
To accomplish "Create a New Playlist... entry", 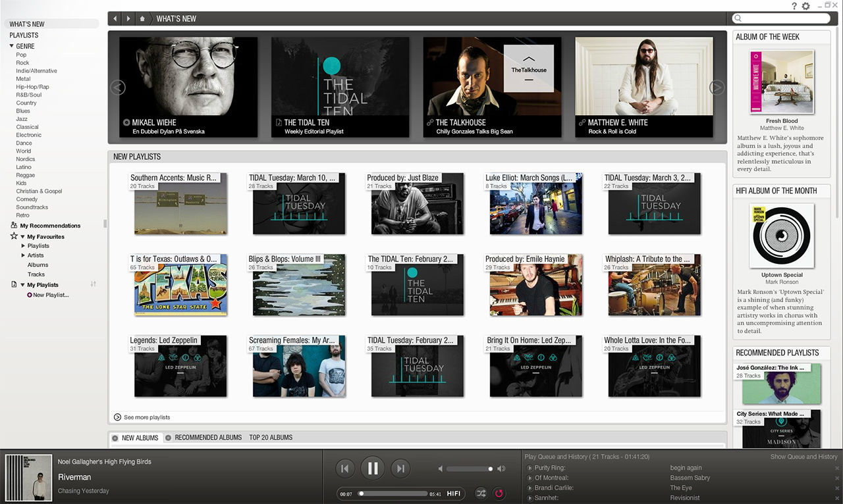I will [x=51, y=295].
